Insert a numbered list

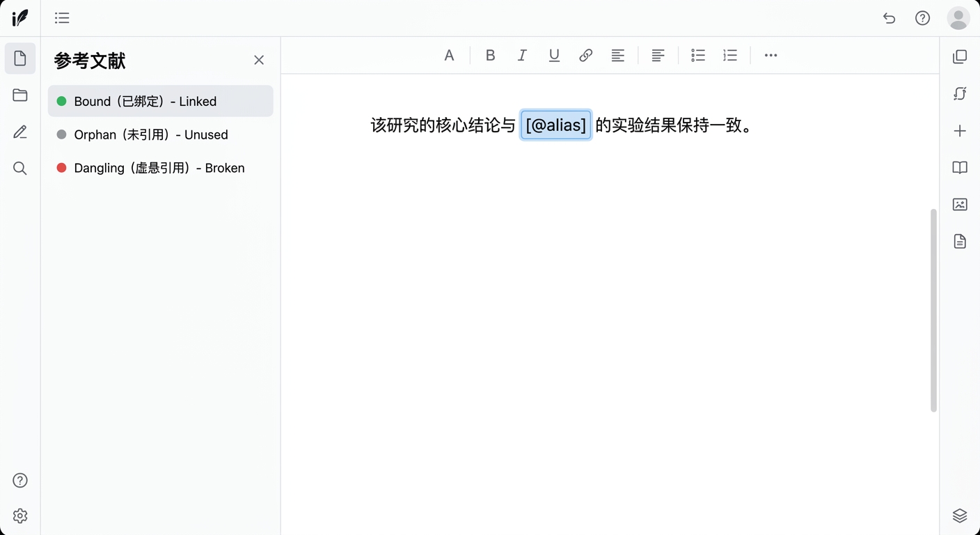[730, 56]
